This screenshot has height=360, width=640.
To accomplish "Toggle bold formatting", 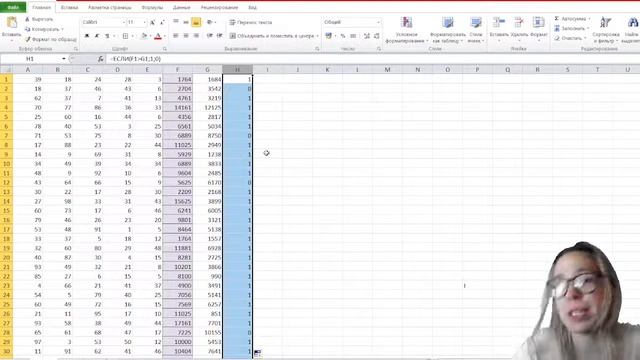I will tap(87, 36).
